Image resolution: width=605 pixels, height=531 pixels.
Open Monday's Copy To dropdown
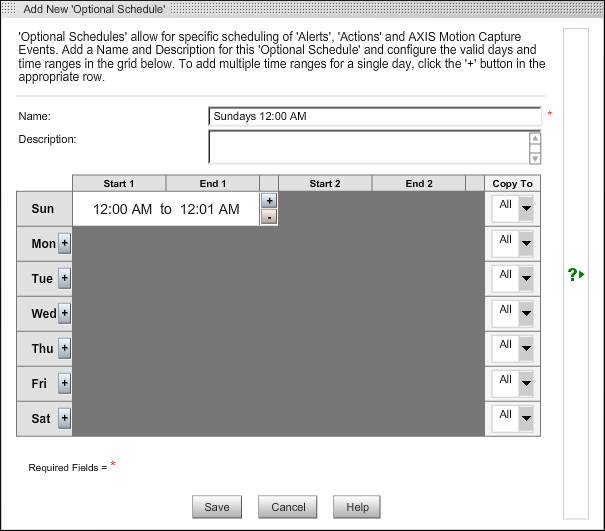coord(526,243)
